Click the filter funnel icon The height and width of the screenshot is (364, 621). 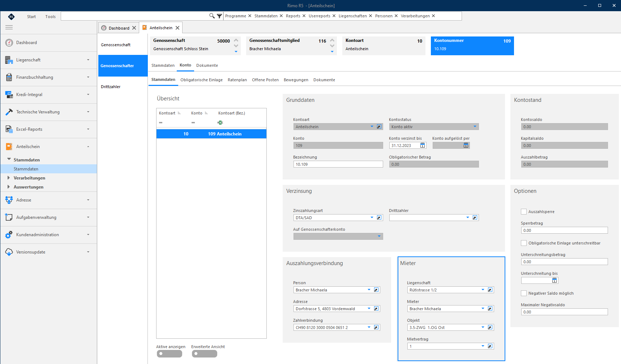click(x=219, y=16)
